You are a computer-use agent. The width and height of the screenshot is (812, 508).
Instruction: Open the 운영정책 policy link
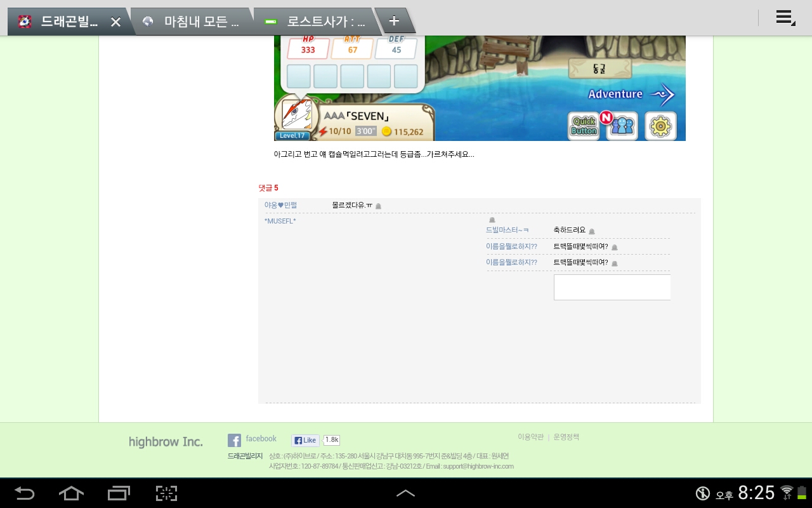[566, 437]
